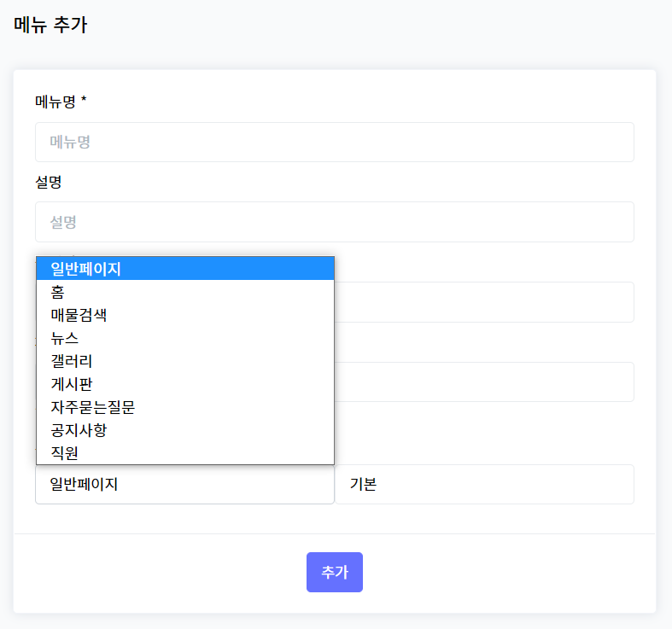Click the first partially hidden input beside 매물검색

tap(484, 302)
